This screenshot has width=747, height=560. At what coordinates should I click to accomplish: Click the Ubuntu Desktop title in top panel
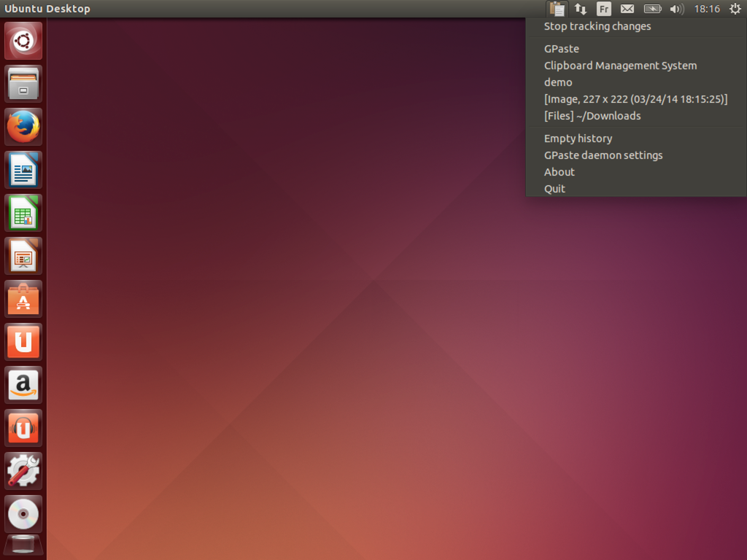[47, 9]
